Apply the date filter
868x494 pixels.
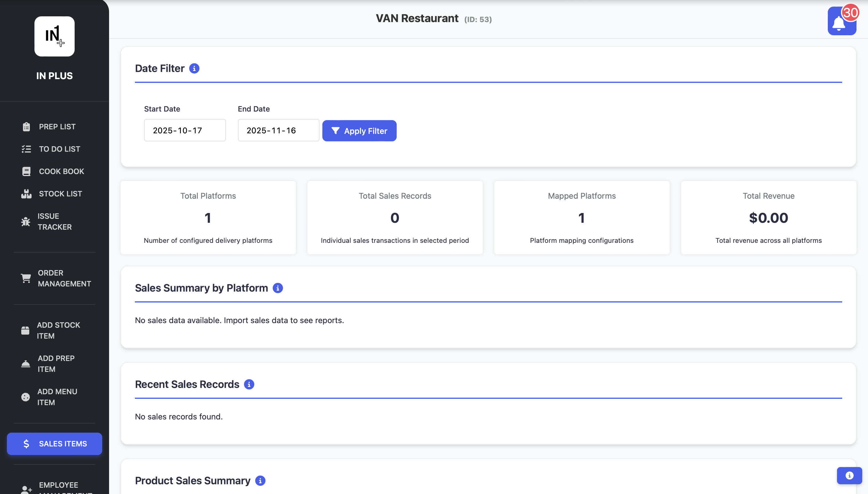[359, 130]
